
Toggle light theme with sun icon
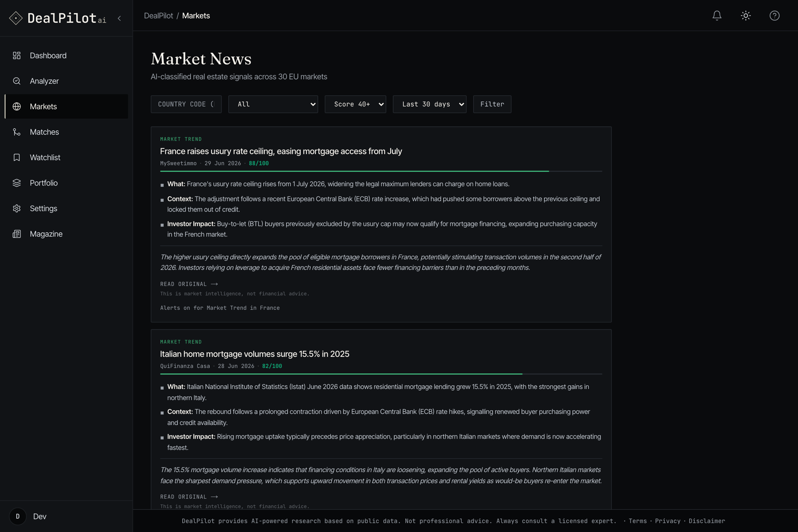click(x=746, y=16)
